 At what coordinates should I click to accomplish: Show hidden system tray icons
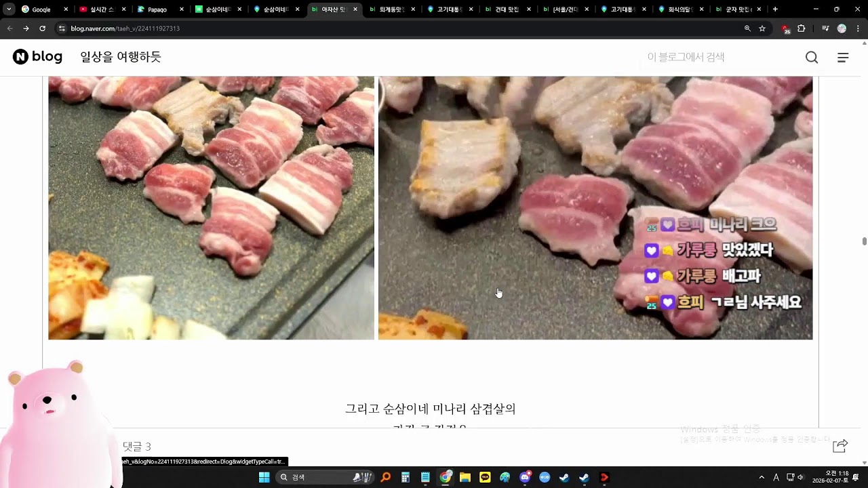[x=762, y=477]
